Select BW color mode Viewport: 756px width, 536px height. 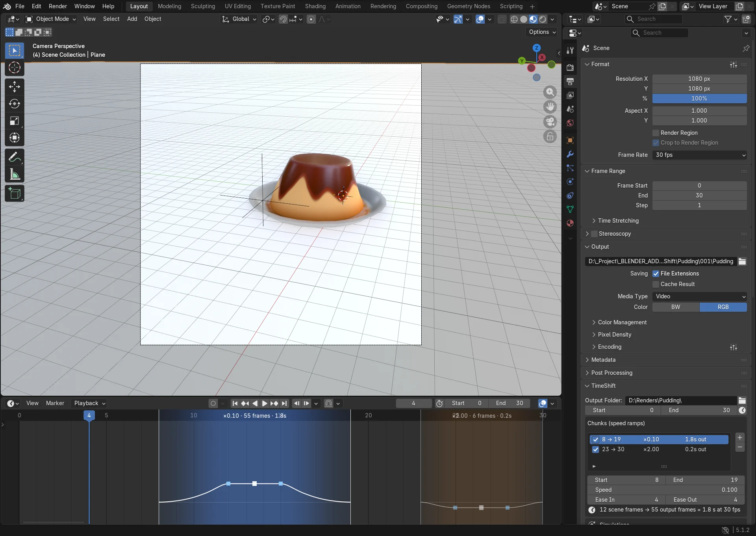[676, 307]
